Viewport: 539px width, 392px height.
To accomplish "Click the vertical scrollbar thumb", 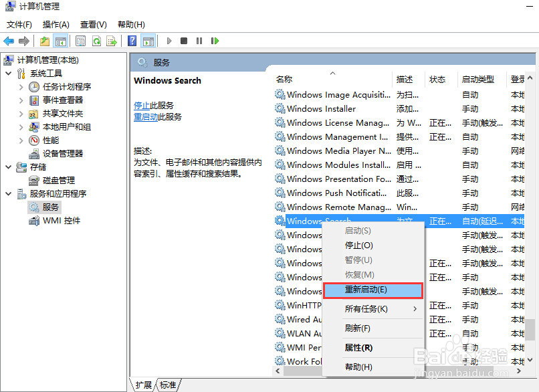I will click(x=530, y=329).
